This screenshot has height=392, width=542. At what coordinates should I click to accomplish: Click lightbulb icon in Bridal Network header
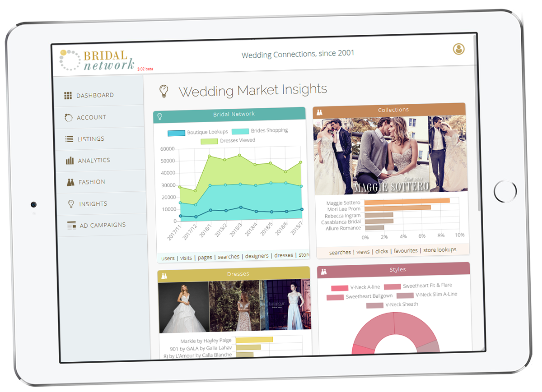[159, 117]
